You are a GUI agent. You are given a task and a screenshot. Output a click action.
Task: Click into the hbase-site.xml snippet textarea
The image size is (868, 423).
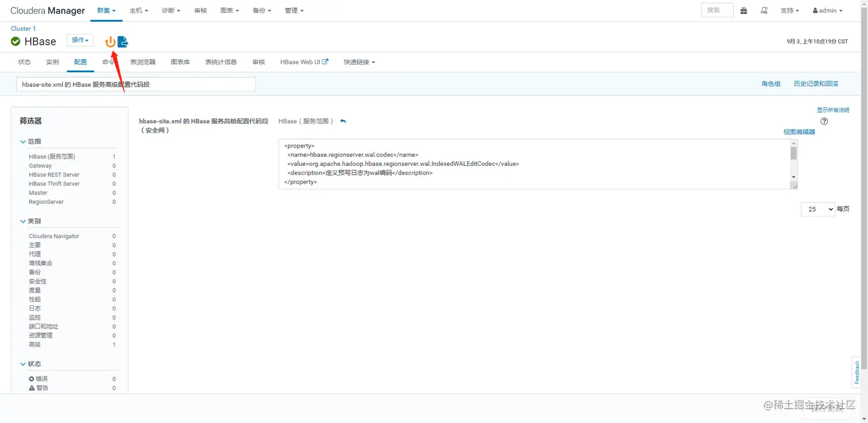tap(534, 164)
